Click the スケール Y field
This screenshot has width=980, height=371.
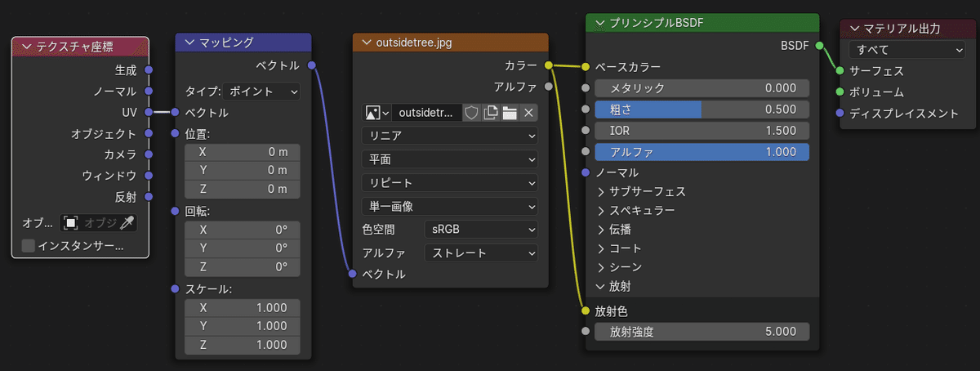click(x=242, y=327)
